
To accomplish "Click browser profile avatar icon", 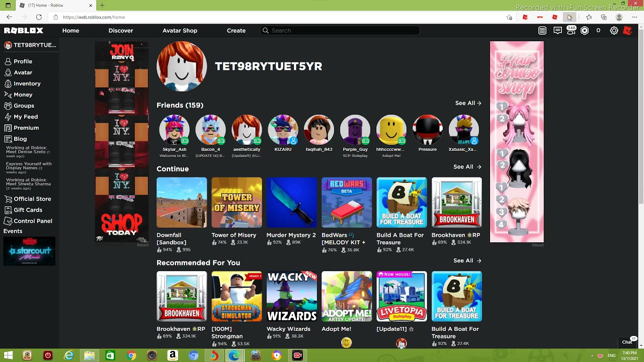I will click(x=619, y=17).
